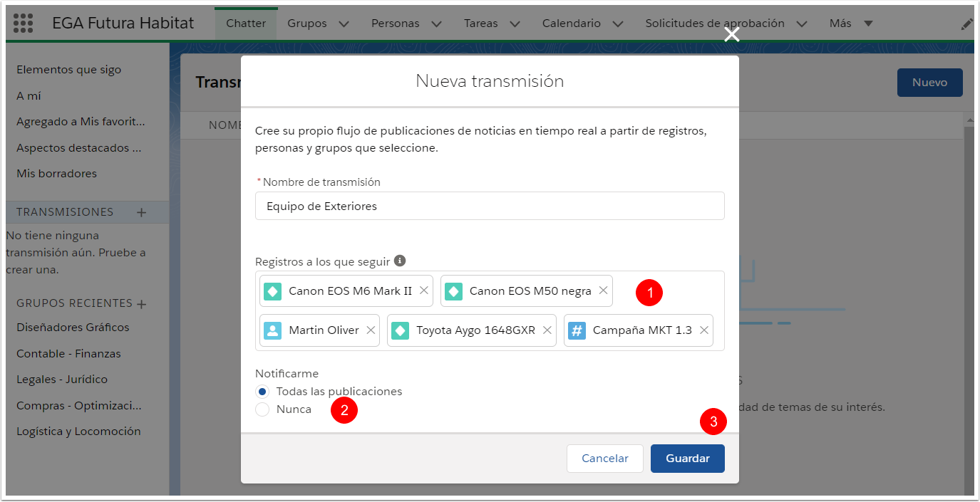Open Legales - Jurídico group
The image size is (980, 502).
pyautogui.click(x=62, y=380)
